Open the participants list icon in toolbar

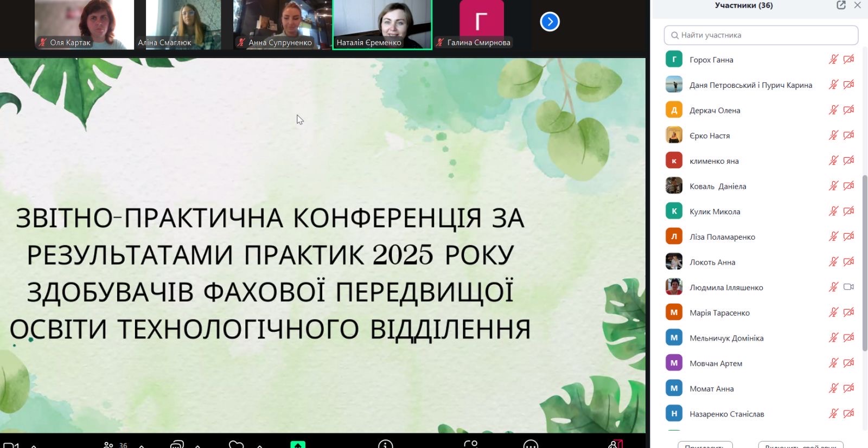[108, 445]
